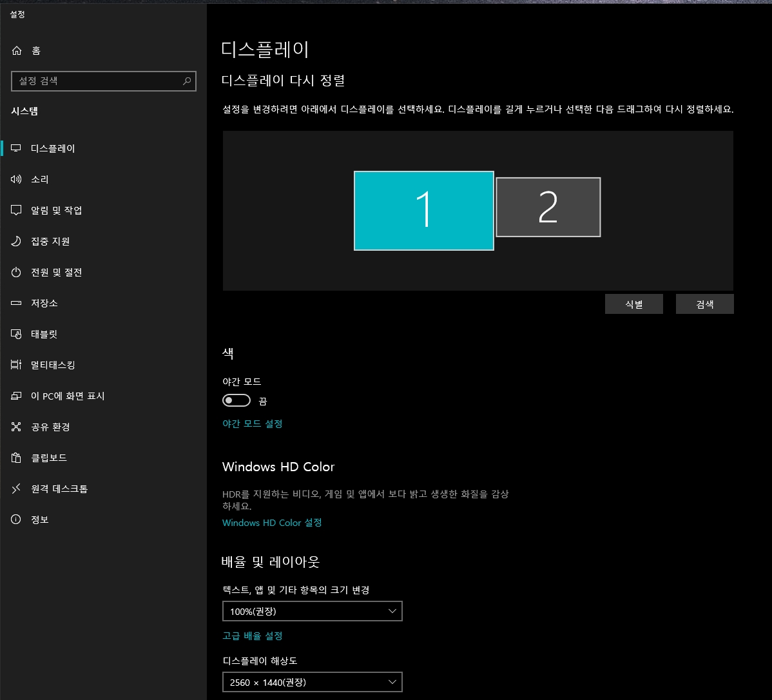Open the 100%(권장) scale dropdown
Screen dimensions: 772x700
point(312,611)
